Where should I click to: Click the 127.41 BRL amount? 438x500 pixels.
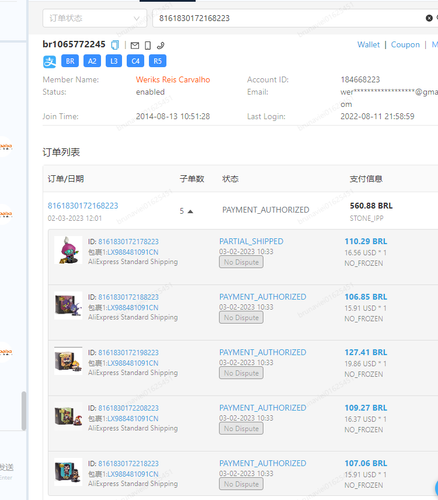366,352
